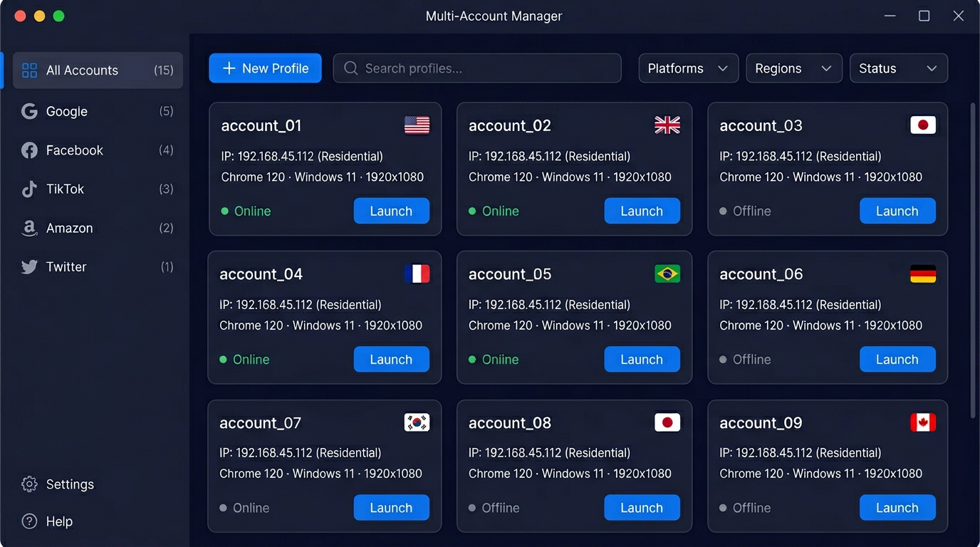980x547 pixels.
Task: Click the Amazon logo icon
Action: pos(29,228)
